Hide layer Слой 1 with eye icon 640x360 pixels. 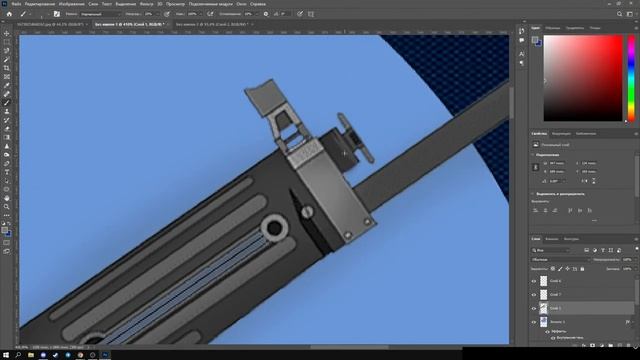click(533, 309)
